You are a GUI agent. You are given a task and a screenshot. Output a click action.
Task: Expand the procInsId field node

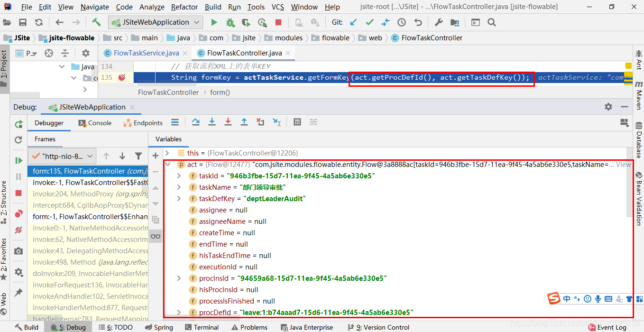coord(179,278)
